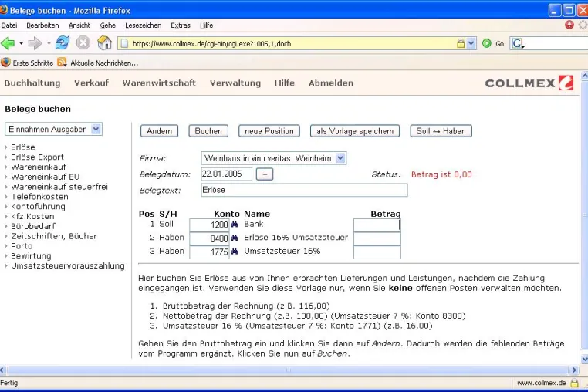588x392 pixels.
Task: Click the Betrag field for Erlöse 16% row
Action: click(x=377, y=238)
